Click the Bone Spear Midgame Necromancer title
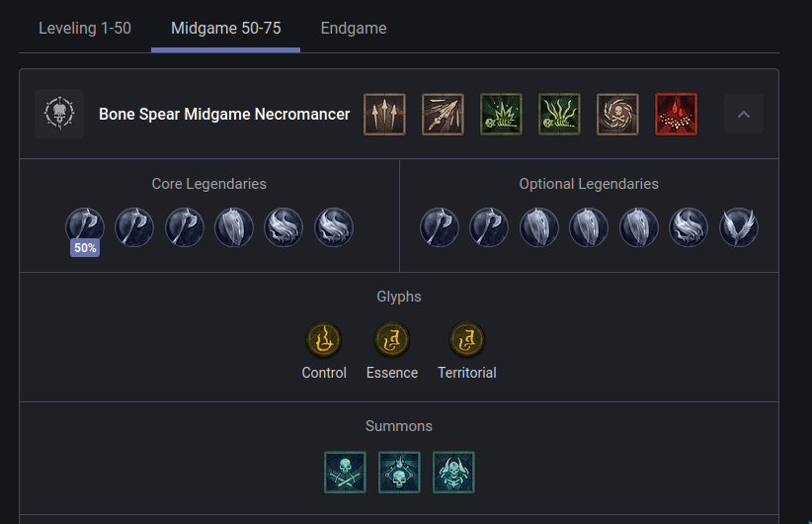 click(x=224, y=115)
